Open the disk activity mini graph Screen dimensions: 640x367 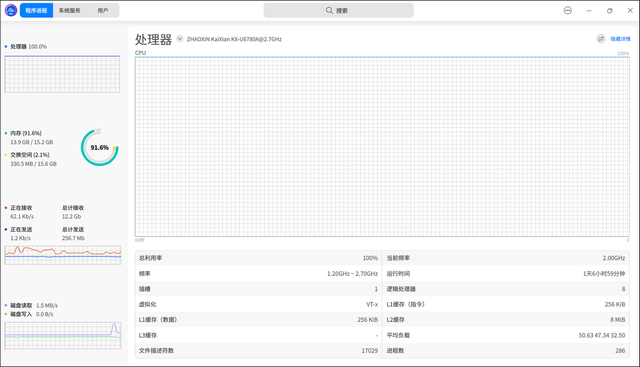point(63,336)
